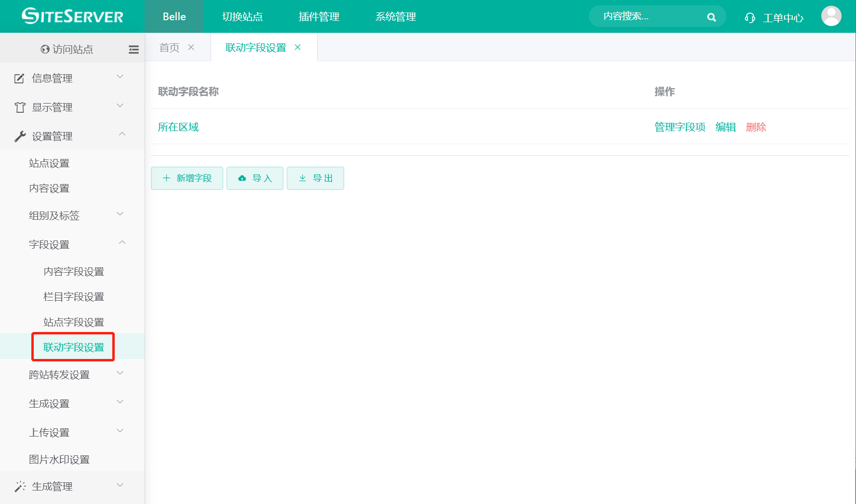Click the 内容搜索 input field
Viewport: 856px width, 504px height.
pyautogui.click(x=641, y=16)
